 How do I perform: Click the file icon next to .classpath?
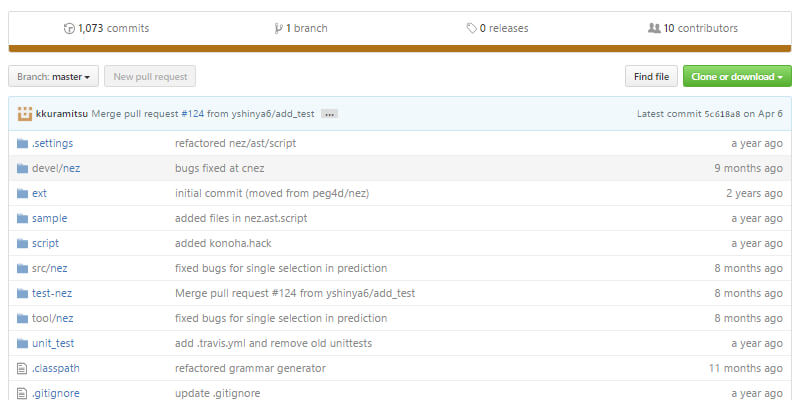click(22, 368)
